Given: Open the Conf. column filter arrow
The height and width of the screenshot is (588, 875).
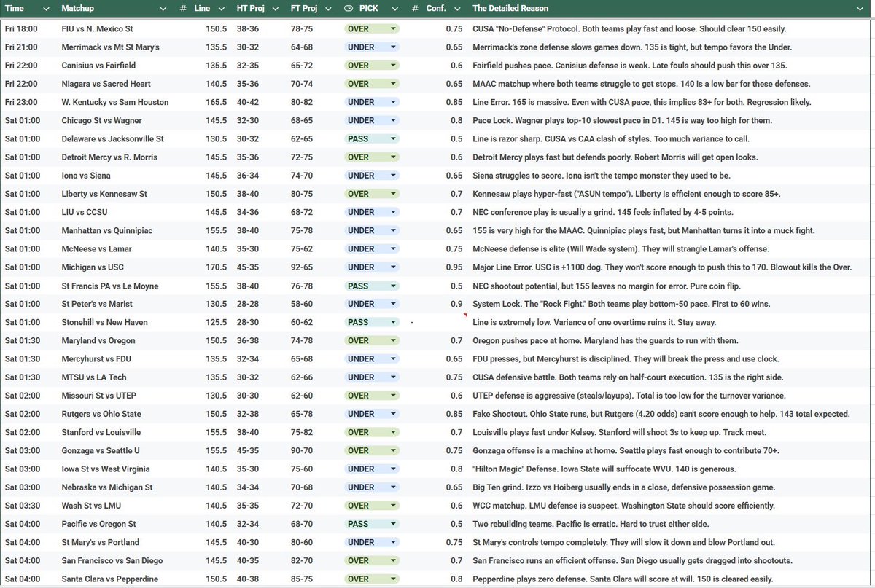Looking at the screenshot, I should (x=457, y=8).
